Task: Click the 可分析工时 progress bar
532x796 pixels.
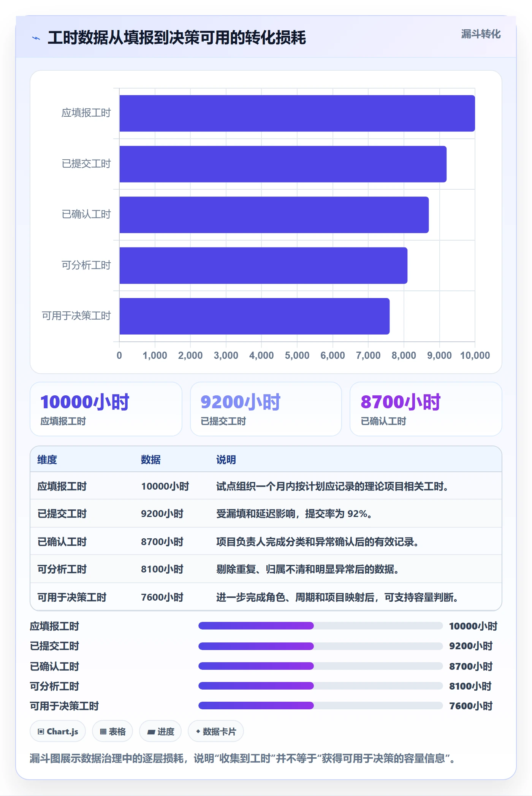Action: coord(320,686)
